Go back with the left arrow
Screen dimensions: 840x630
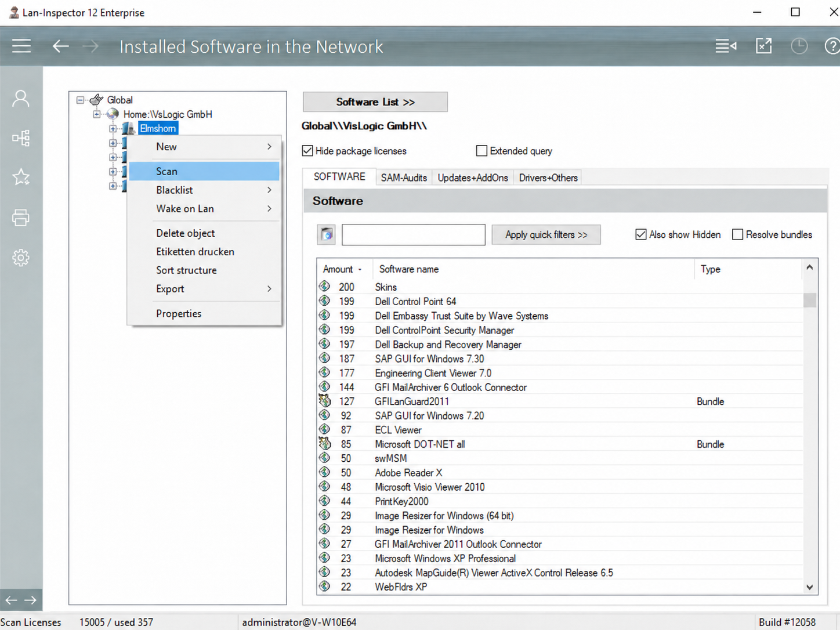click(61, 46)
